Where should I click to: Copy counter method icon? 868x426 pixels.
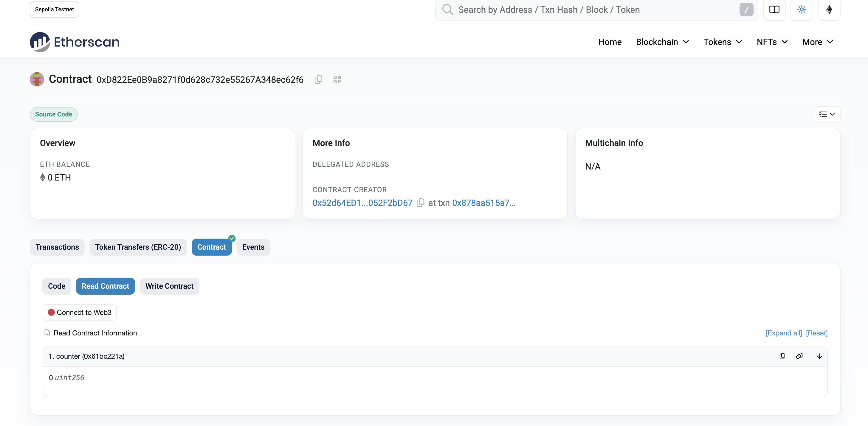pos(782,356)
